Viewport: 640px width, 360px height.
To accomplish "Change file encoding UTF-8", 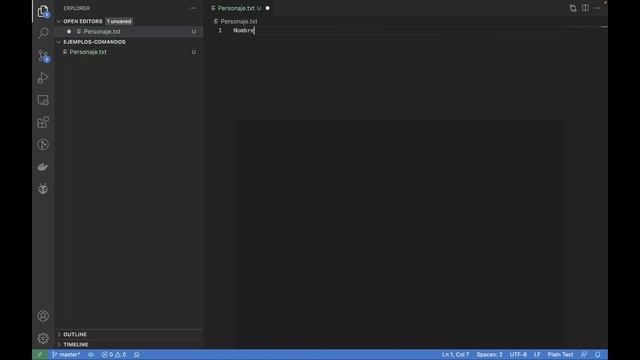I will [518, 355].
